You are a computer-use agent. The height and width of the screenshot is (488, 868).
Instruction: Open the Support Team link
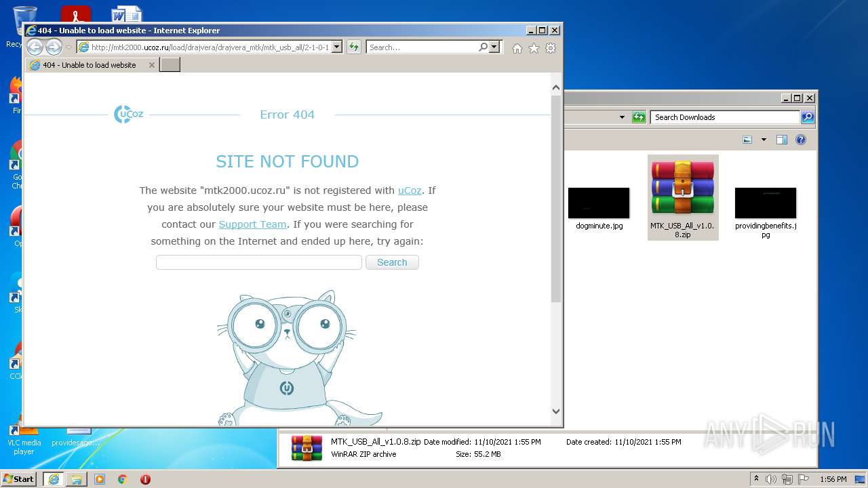tap(252, 224)
